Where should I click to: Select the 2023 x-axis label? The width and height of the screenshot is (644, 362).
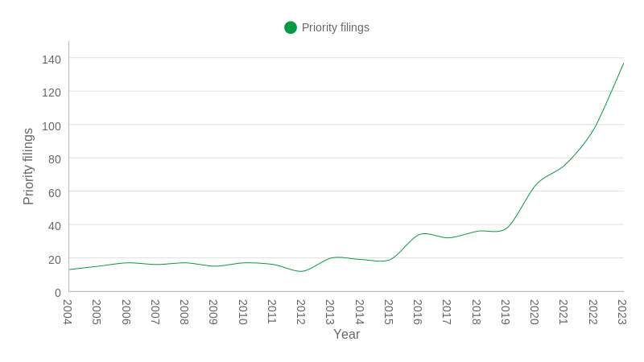click(622, 311)
